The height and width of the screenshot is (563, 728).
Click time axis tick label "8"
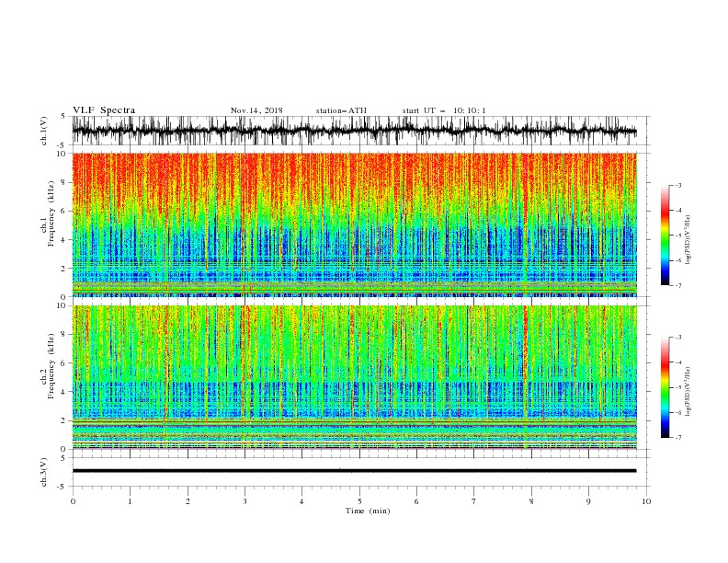531,501
